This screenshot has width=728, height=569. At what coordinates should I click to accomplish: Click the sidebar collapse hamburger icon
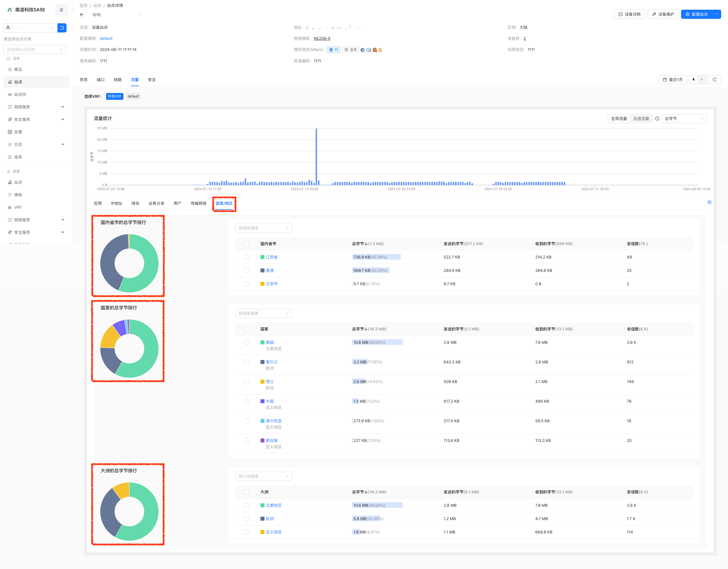[x=61, y=10]
